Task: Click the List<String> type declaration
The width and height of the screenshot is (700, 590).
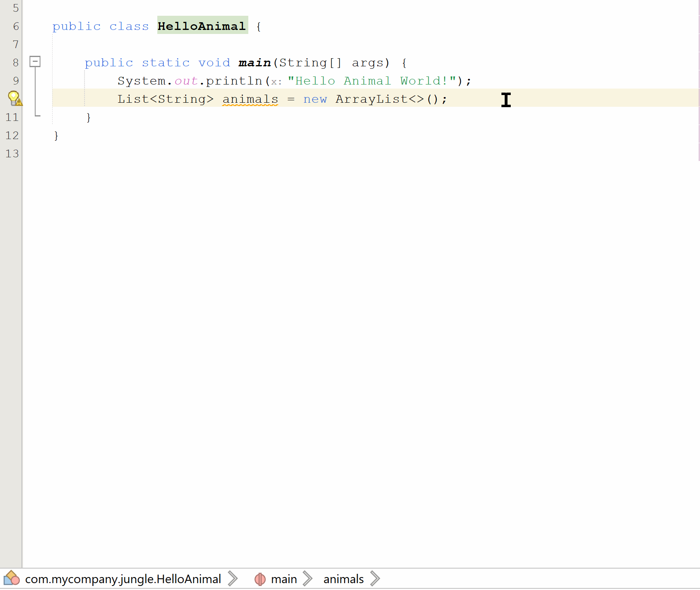Action: [x=165, y=99]
